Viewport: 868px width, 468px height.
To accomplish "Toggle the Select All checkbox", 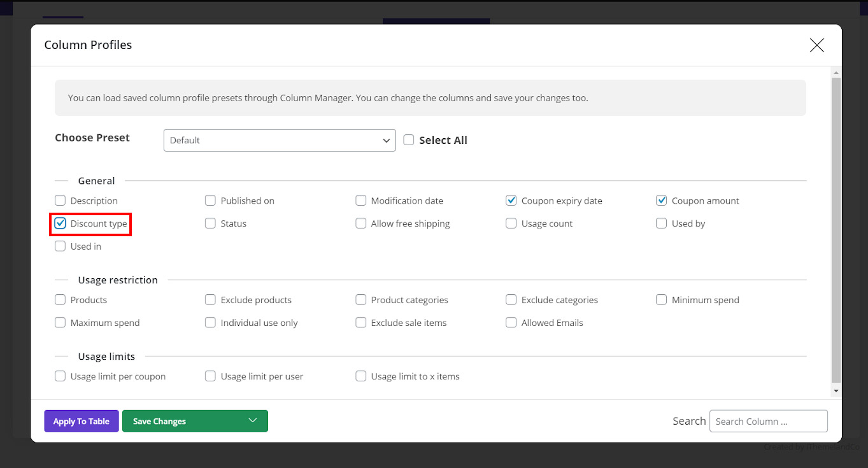I will coord(408,139).
